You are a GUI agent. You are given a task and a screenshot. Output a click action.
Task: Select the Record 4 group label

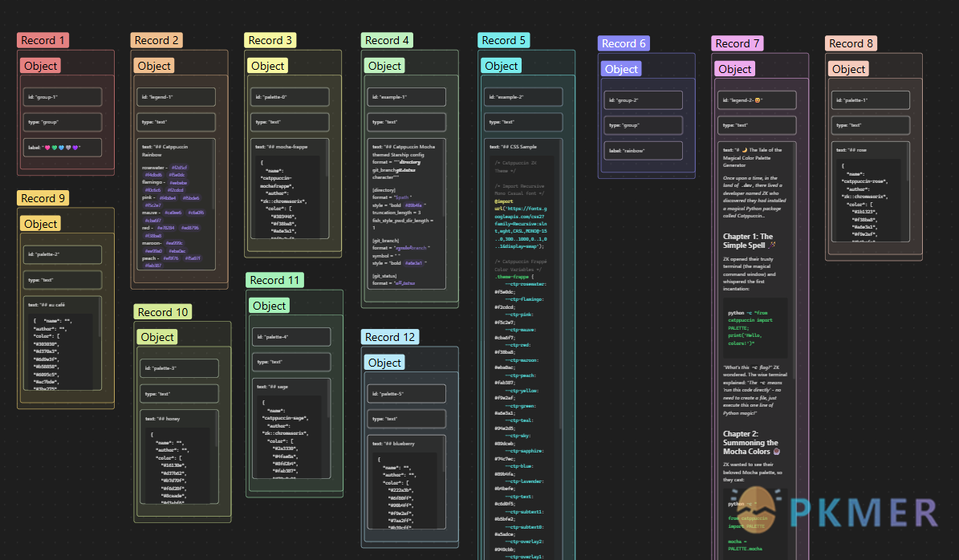pyautogui.click(x=387, y=40)
